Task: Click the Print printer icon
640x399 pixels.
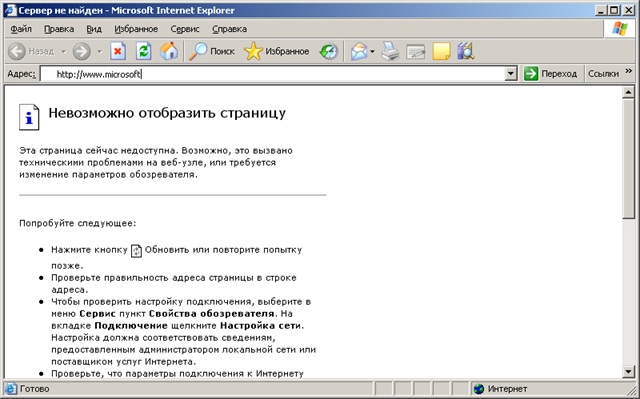Action: 391,51
